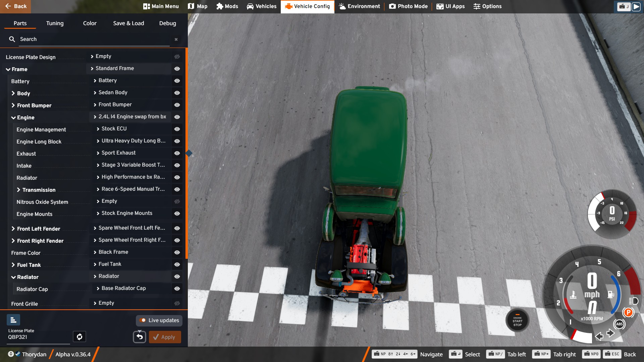The height and width of the screenshot is (362, 644).
Task: Open Race 6-Speed Manual Transmission dropdown
Action: pyautogui.click(x=131, y=189)
